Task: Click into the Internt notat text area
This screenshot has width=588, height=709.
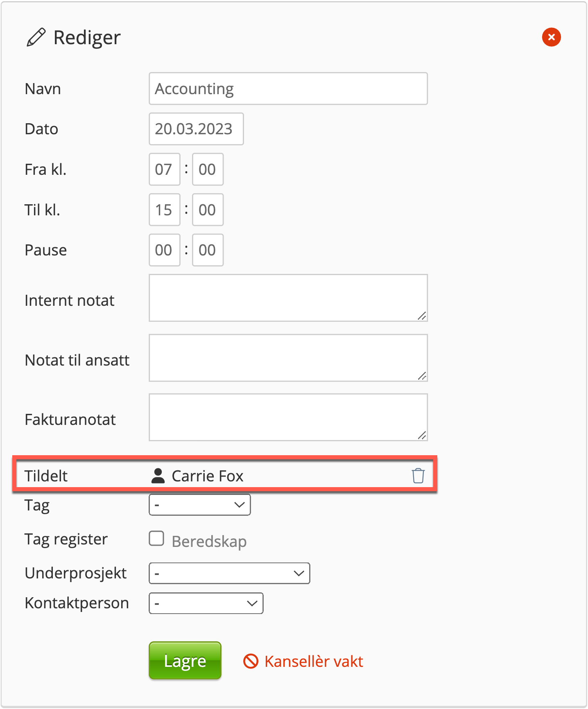Action: click(288, 298)
